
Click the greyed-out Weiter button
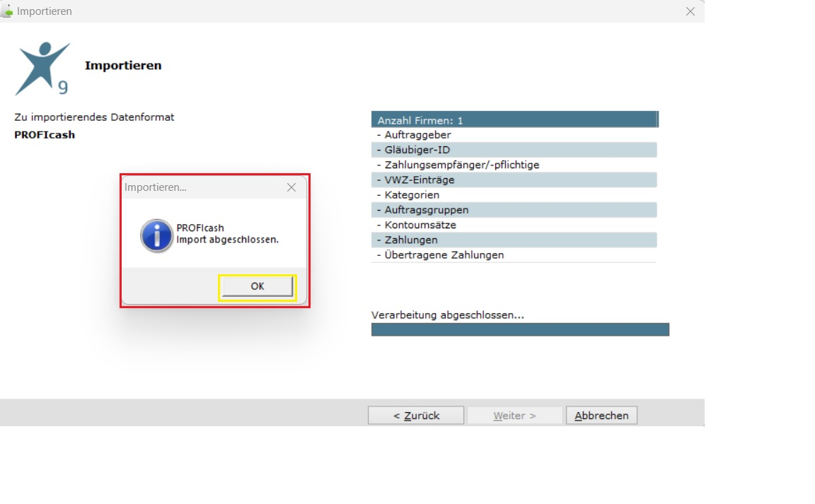(514, 415)
